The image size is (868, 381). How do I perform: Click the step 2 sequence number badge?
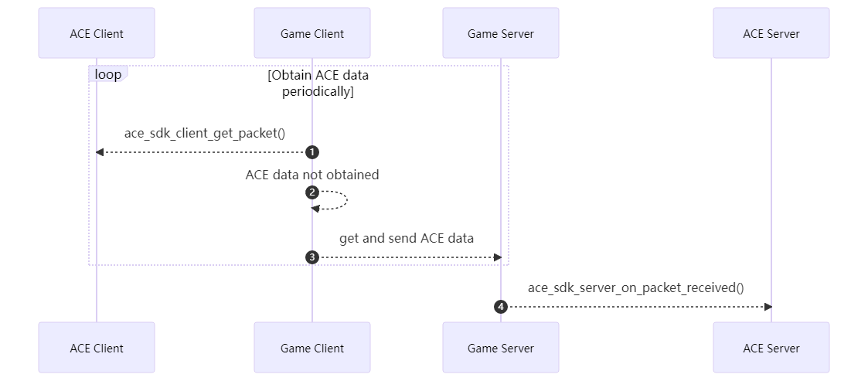312,192
